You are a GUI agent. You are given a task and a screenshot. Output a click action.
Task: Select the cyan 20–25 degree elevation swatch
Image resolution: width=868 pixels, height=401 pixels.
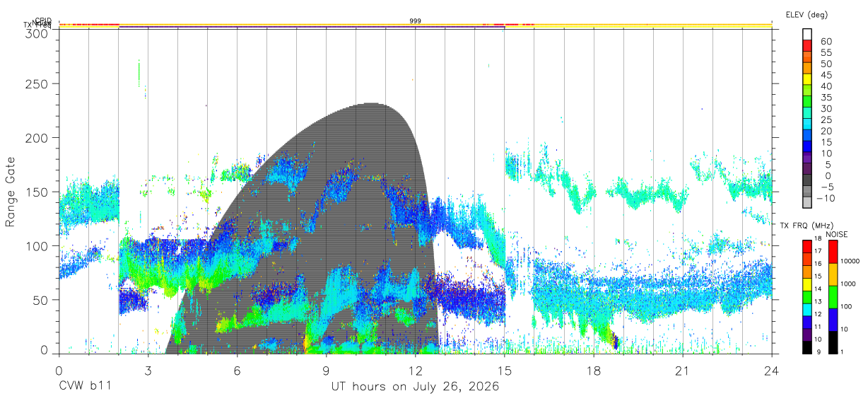tap(807, 125)
